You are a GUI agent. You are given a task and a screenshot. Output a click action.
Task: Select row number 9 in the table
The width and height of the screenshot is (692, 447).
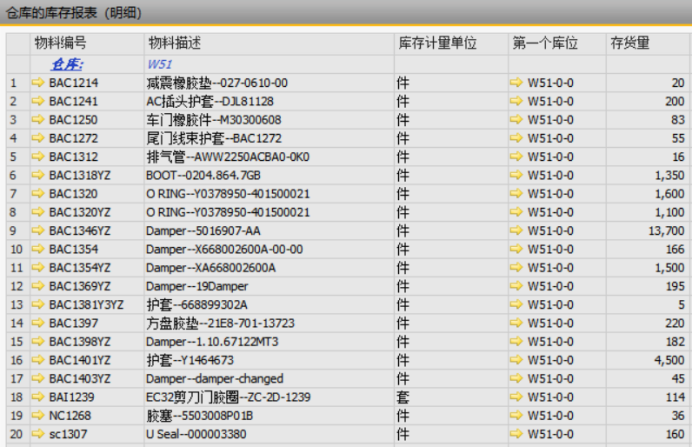[x=14, y=231]
